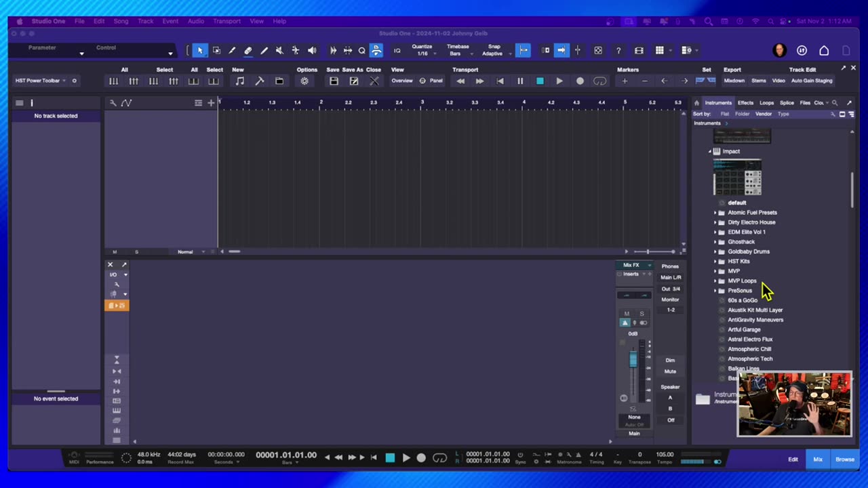Select the Listen speaker tool
Screen dimensions: 868x488
[312, 50]
